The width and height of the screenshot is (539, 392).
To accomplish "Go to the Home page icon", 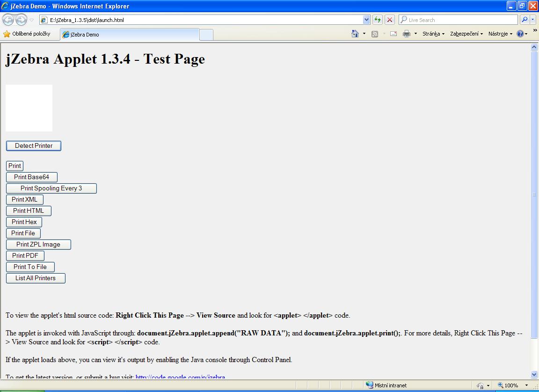I will coord(355,34).
